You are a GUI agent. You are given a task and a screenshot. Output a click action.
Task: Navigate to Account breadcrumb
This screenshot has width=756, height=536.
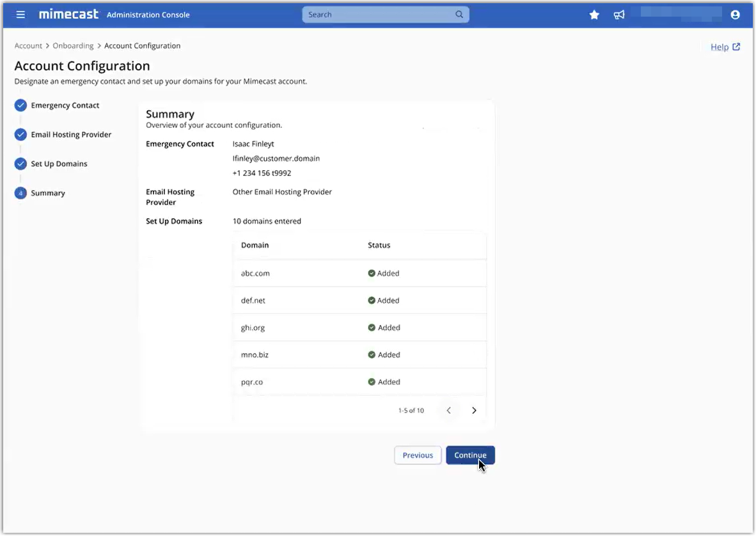click(28, 46)
